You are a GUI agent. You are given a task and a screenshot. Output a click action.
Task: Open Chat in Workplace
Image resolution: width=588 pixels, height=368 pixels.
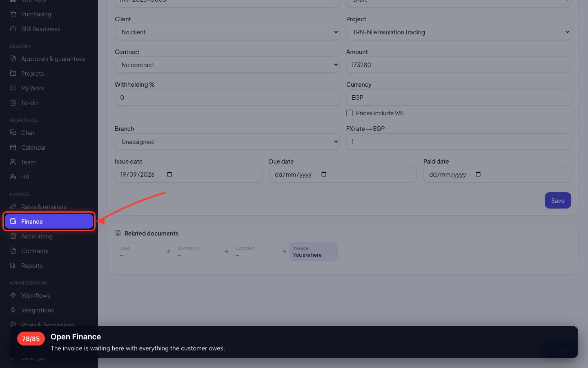coord(49,133)
